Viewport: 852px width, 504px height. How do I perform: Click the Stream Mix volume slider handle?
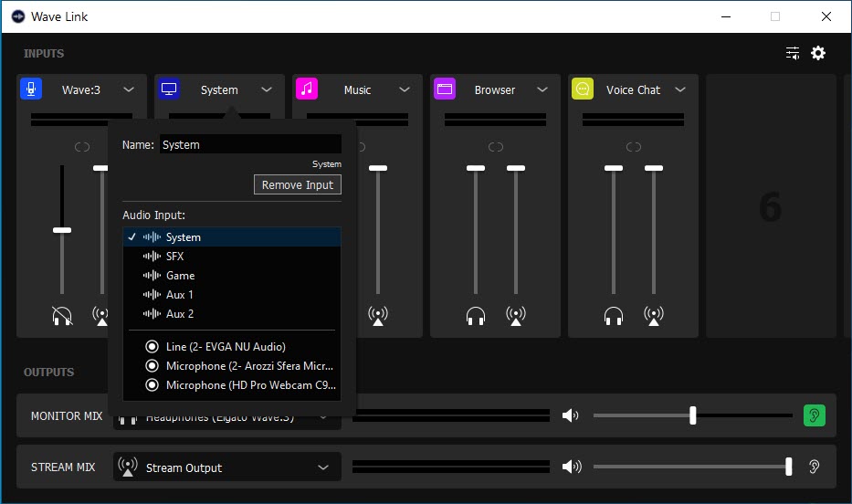coord(788,467)
